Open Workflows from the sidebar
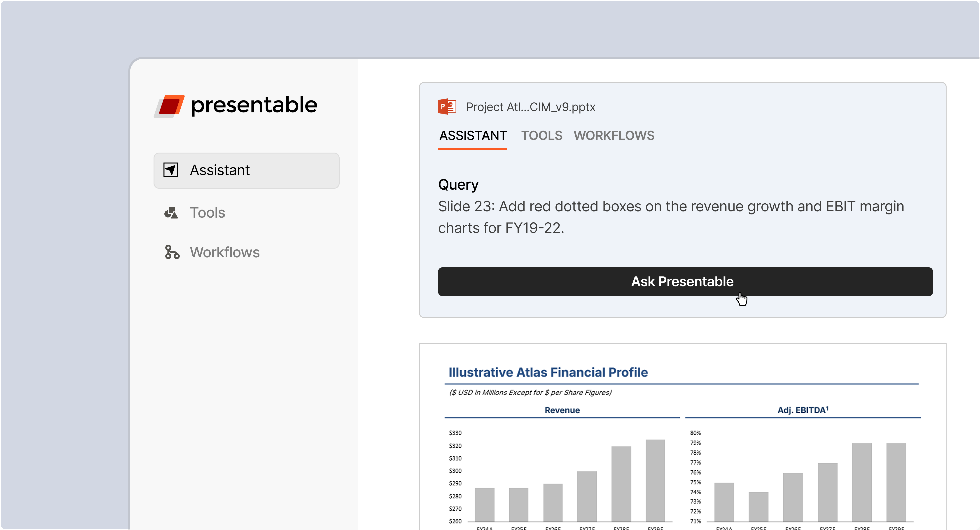Viewport: 980px width, 530px height. pyautogui.click(x=224, y=252)
